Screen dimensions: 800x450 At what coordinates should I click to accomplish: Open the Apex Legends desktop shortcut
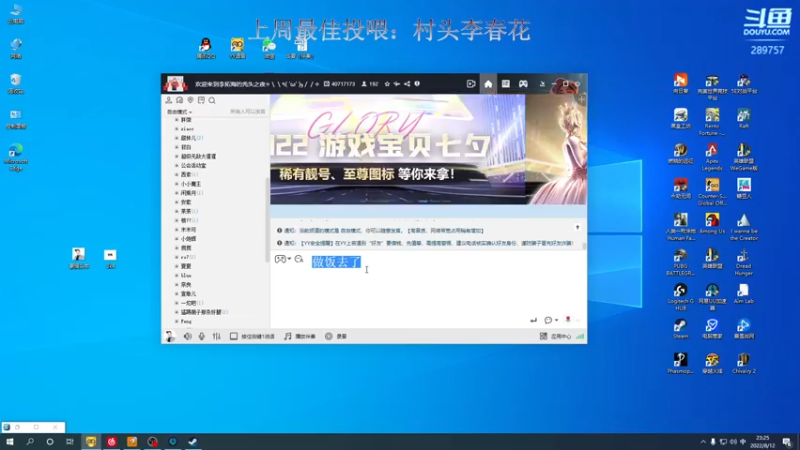[x=712, y=157]
